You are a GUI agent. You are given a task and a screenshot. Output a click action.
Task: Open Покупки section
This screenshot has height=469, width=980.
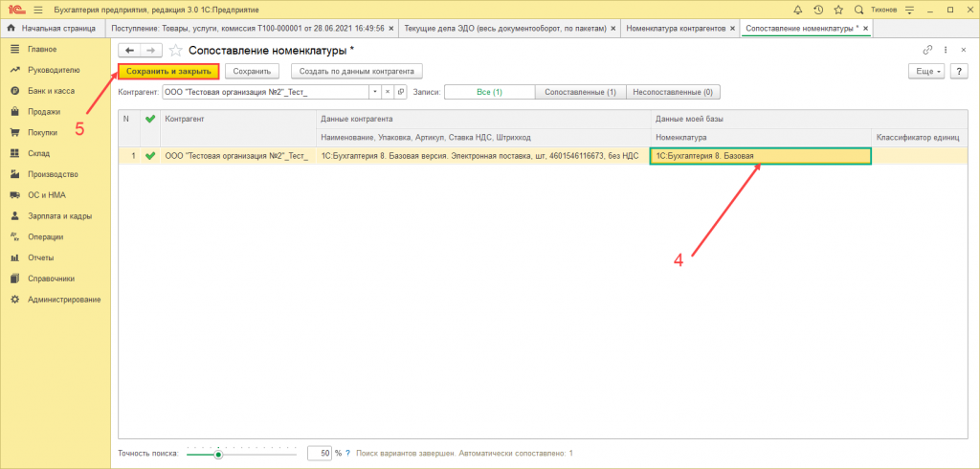pyautogui.click(x=42, y=133)
